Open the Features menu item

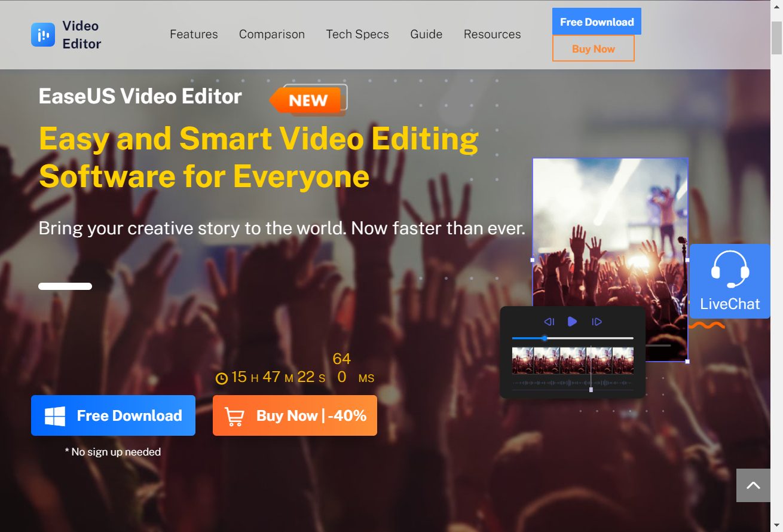pyautogui.click(x=194, y=34)
